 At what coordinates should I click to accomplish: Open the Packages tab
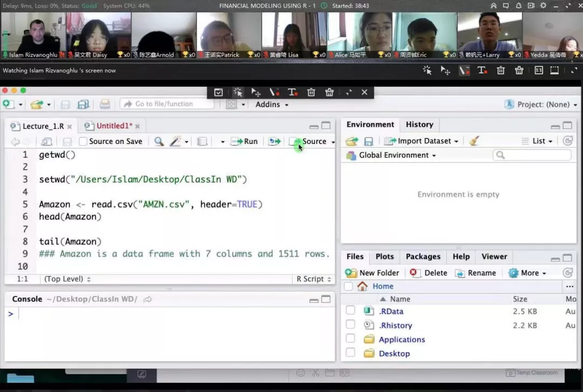[x=423, y=256]
